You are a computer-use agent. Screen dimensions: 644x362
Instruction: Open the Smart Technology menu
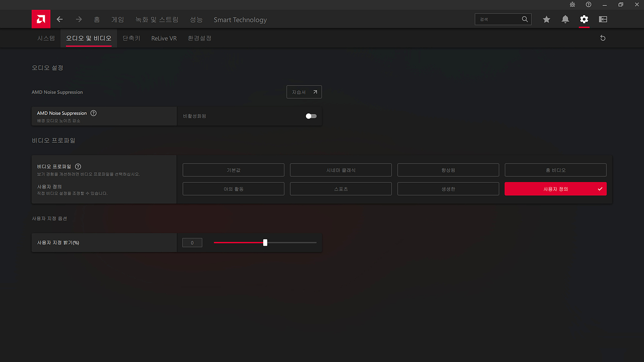click(240, 20)
